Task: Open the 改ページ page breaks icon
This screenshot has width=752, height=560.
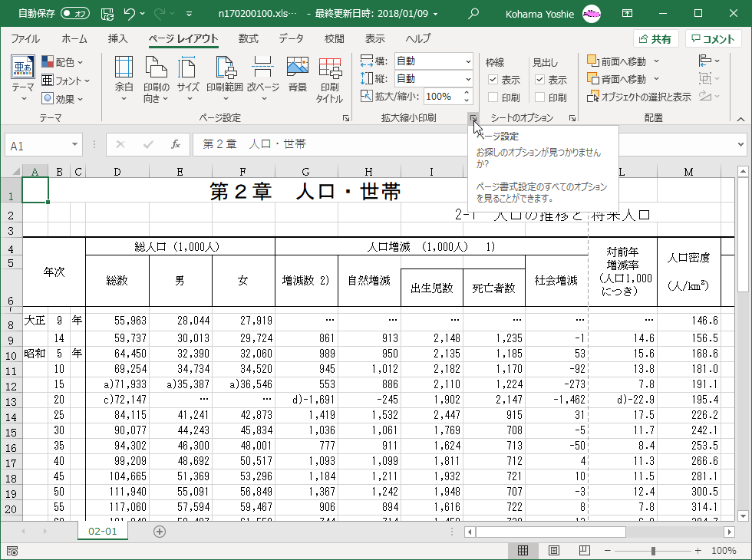Action: 262,68
